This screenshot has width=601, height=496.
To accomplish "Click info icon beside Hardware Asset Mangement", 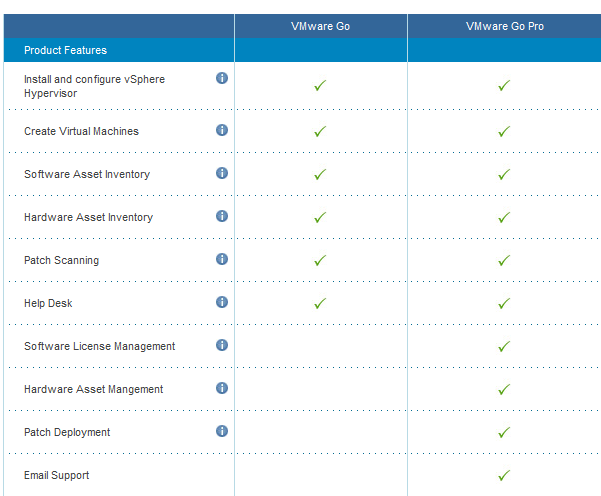I will coord(222,388).
